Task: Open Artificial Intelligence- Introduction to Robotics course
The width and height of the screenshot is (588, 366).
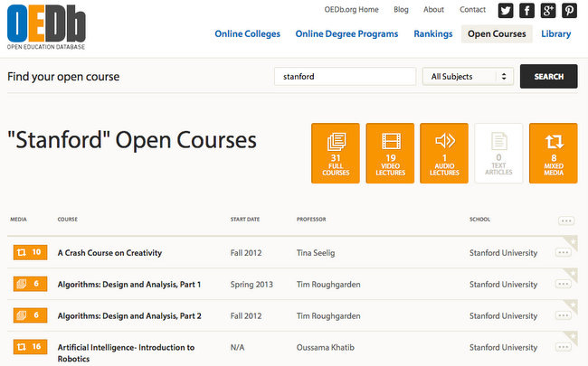Action: pos(126,352)
